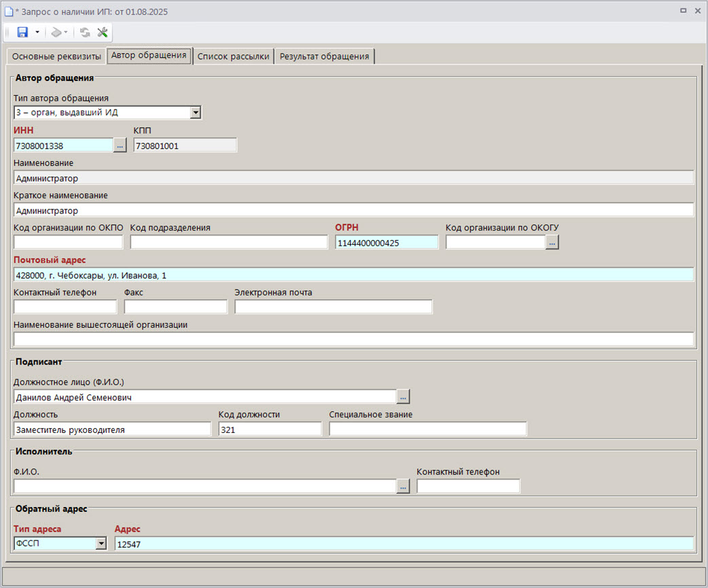Click the document icon in title bar

(x=9, y=12)
